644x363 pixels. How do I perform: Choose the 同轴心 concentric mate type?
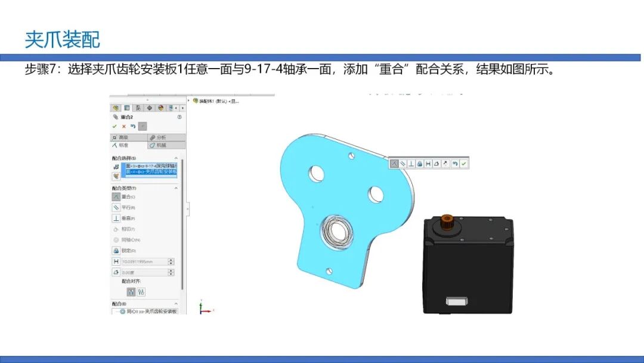(x=116, y=239)
